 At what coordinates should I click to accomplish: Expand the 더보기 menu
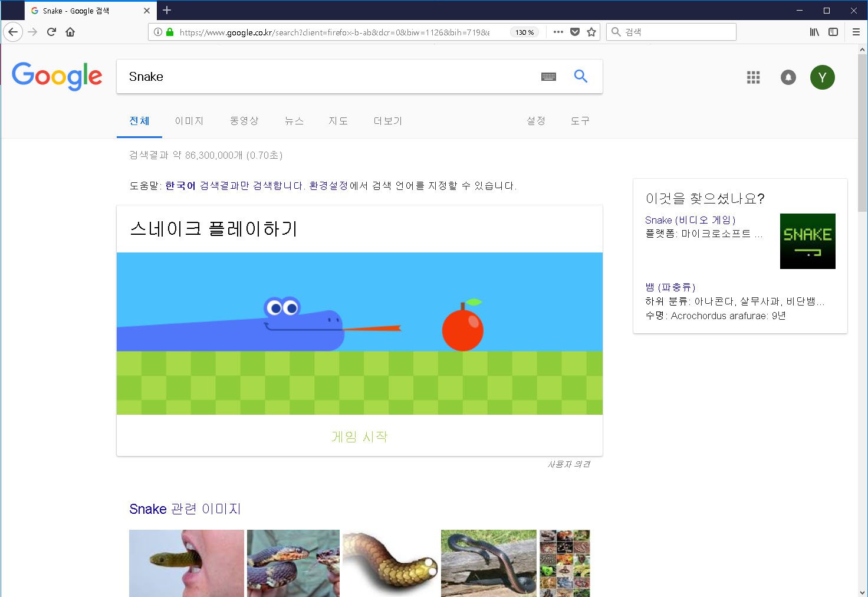pyautogui.click(x=388, y=121)
